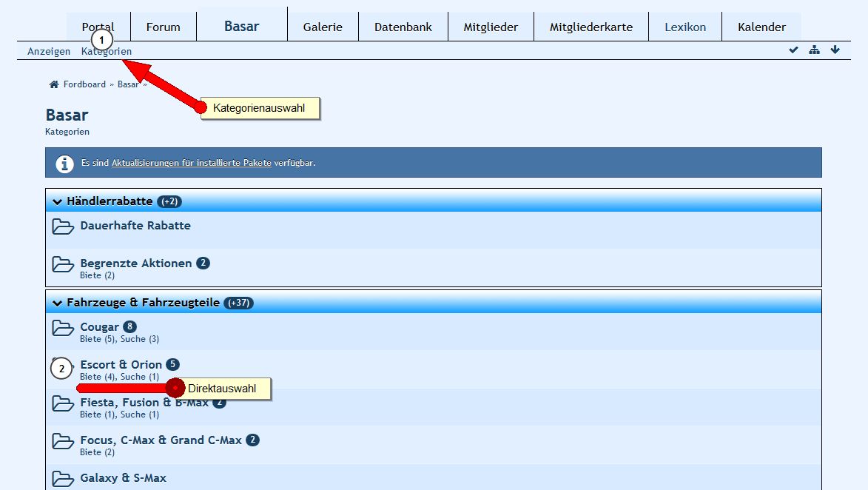Open the Dauerhafte Rabatte category

tap(135, 225)
